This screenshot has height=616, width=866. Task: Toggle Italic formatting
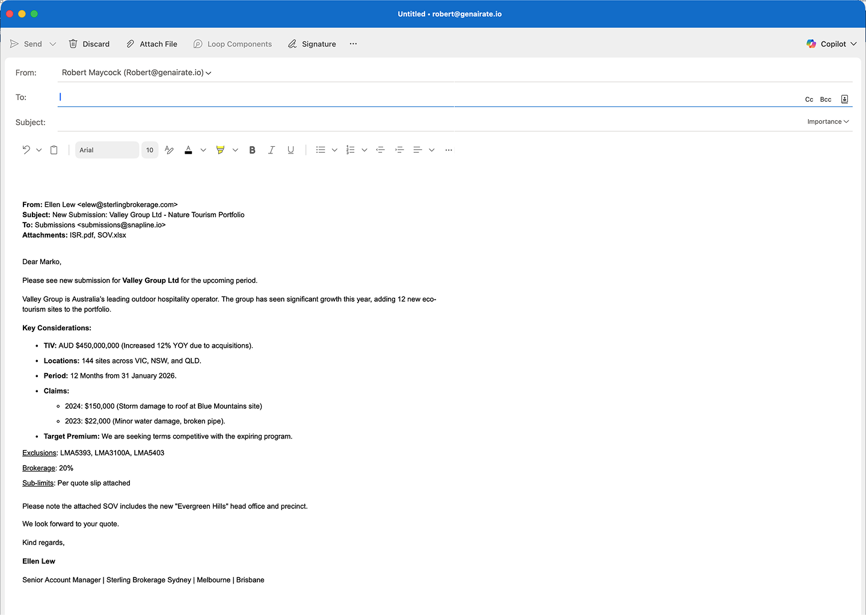(x=271, y=150)
